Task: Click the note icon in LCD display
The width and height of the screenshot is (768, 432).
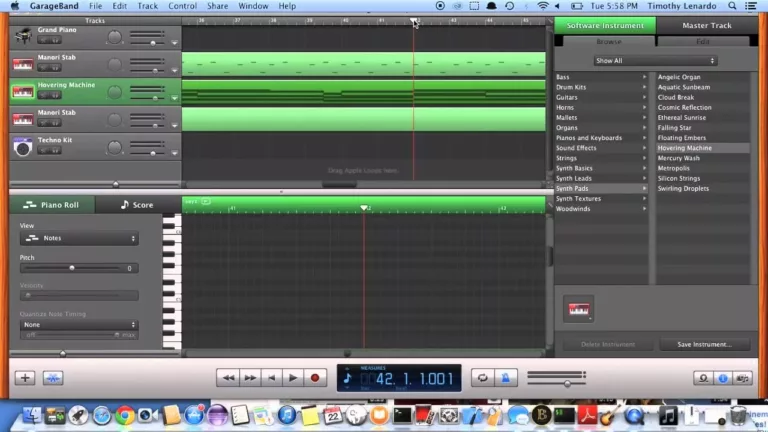Action: (347, 378)
